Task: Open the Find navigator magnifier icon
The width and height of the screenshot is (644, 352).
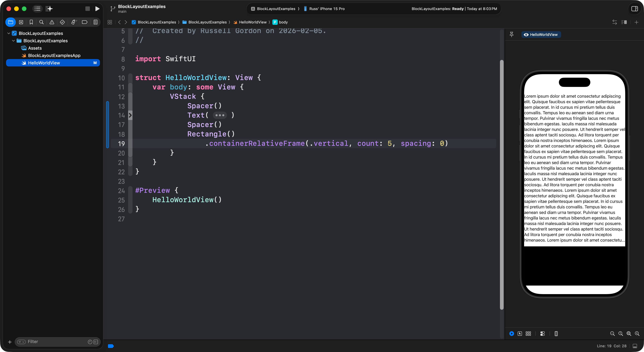Action: [x=41, y=22]
